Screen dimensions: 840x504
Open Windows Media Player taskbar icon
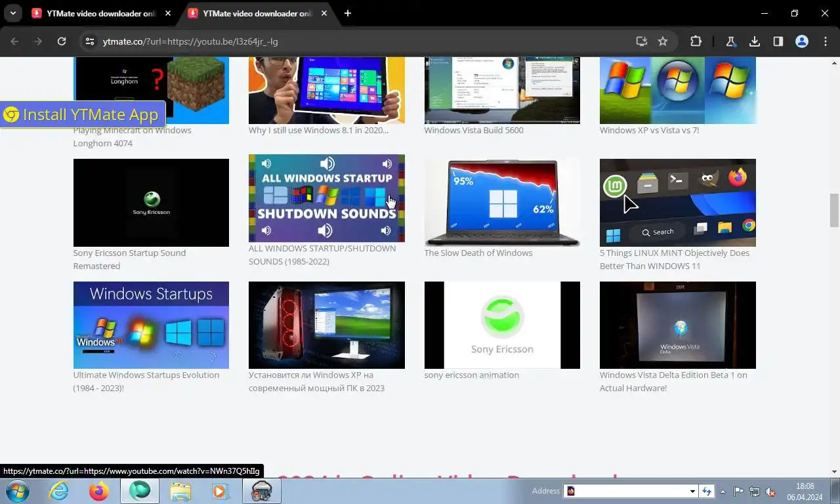pos(220,491)
